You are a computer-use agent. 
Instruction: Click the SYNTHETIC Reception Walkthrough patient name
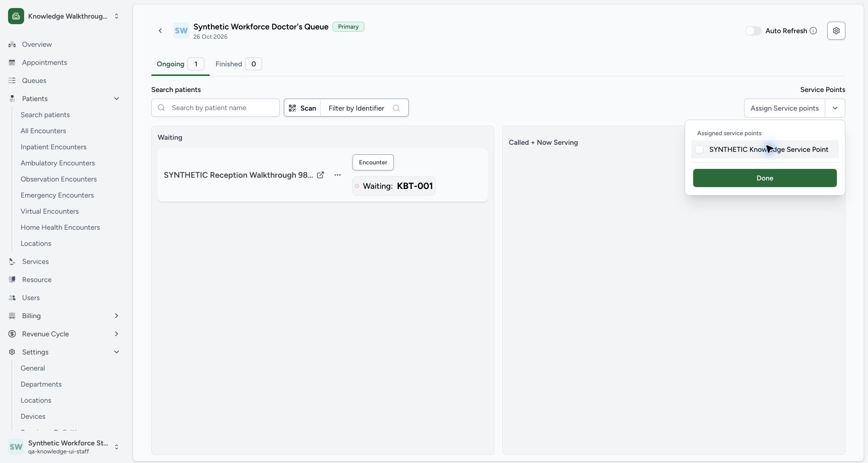coord(238,175)
